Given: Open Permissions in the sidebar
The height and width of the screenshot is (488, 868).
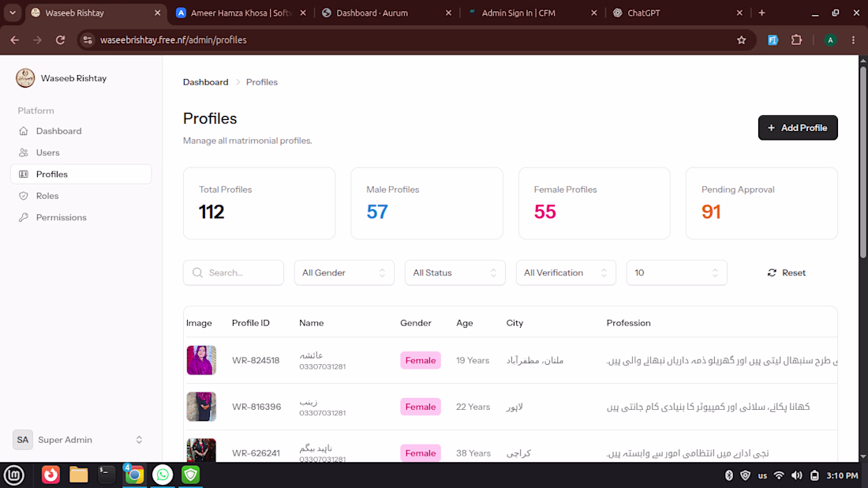Looking at the screenshot, I should 80,217.
